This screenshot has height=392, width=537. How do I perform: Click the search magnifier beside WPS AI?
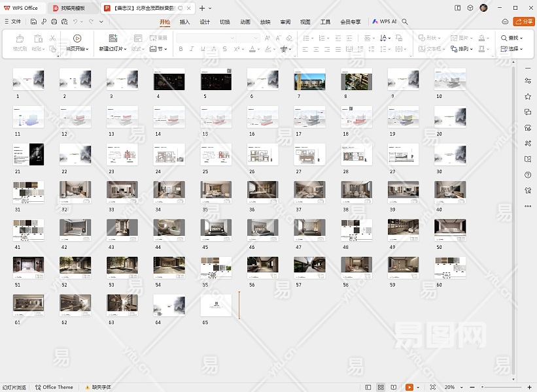click(x=406, y=22)
